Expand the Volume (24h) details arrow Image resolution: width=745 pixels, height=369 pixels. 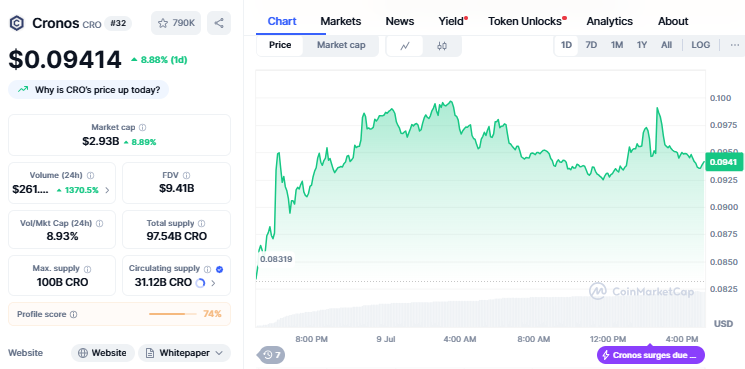click(x=107, y=190)
